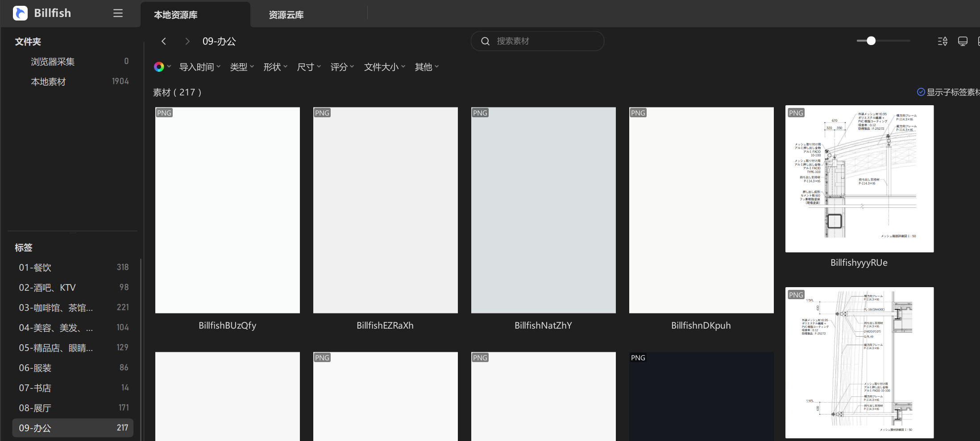Select the 02-酒吧、KTV tag
This screenshot has width=980, height=441.
73,288
